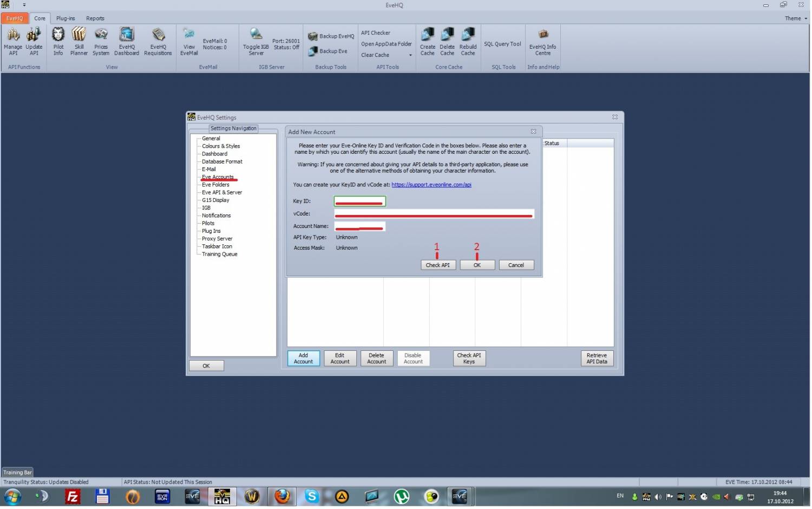Run Backup EveHQ
This screenshot has width=812, height=509.
(x=331, y=36)
